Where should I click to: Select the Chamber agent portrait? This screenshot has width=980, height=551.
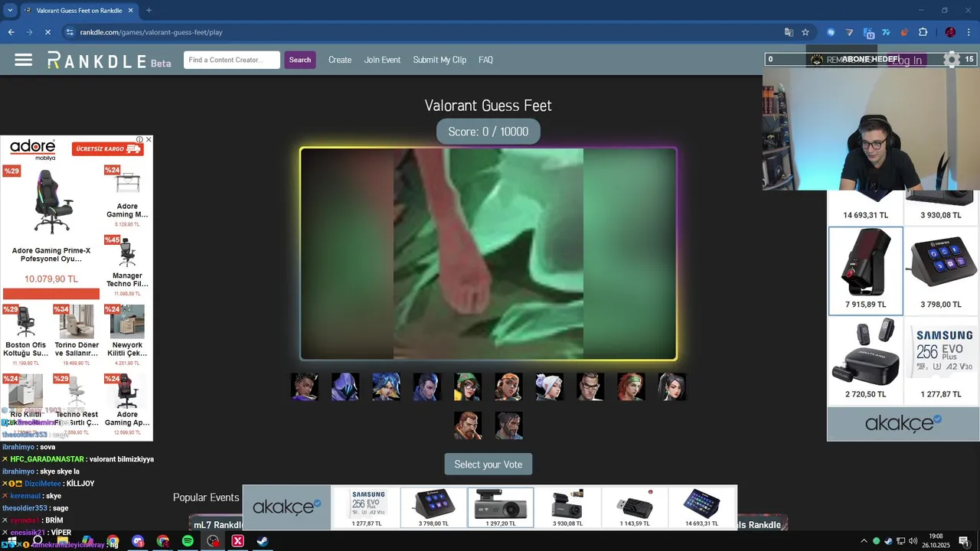point(590,386)
